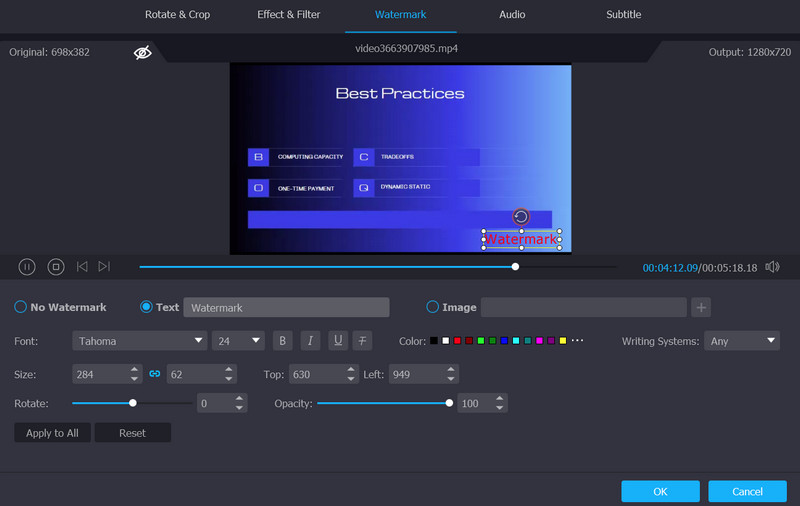Click the add image plus button
The width and height of the screenshot is (800, 506).
[701, 307]
